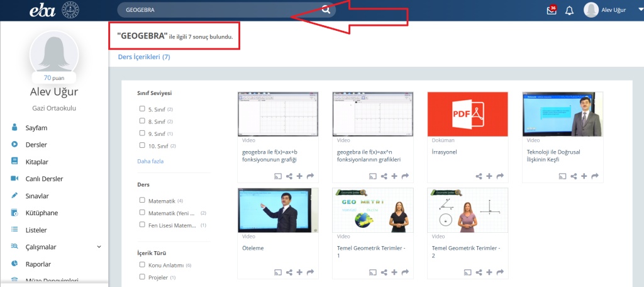Click the Kitaplar book icon
The image size is (644, 287).
(x=14, y=161)
